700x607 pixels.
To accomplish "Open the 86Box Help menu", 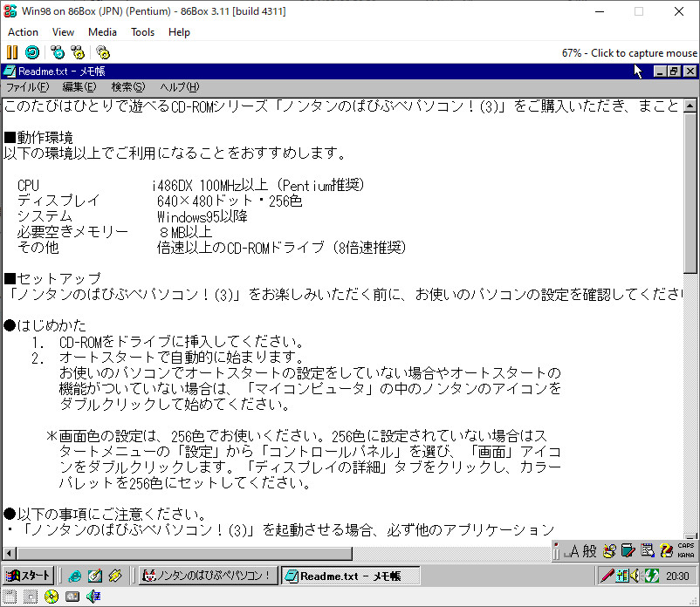I will tap(179, 32).
